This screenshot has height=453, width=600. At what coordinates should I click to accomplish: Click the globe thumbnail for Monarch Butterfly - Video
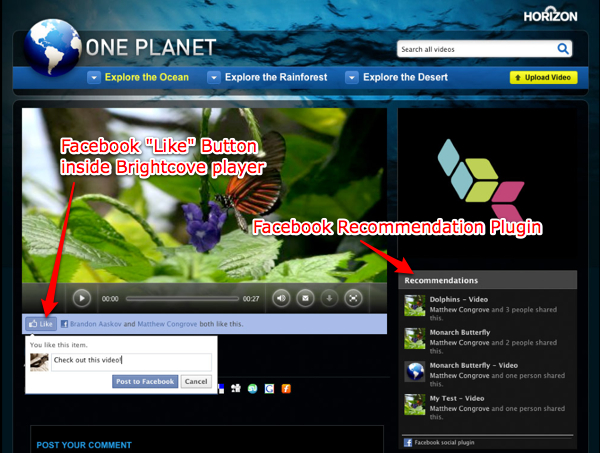pos(415,371)
